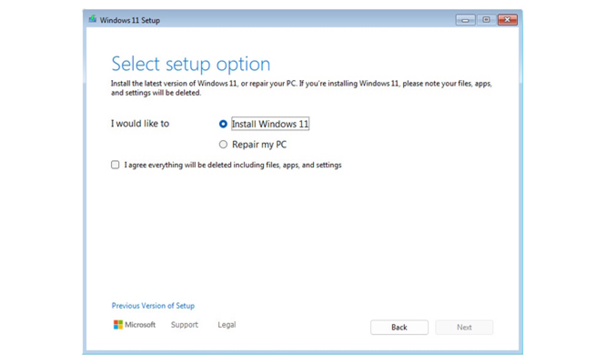Select the Install Windows 11 radio button

pos(223,124)
